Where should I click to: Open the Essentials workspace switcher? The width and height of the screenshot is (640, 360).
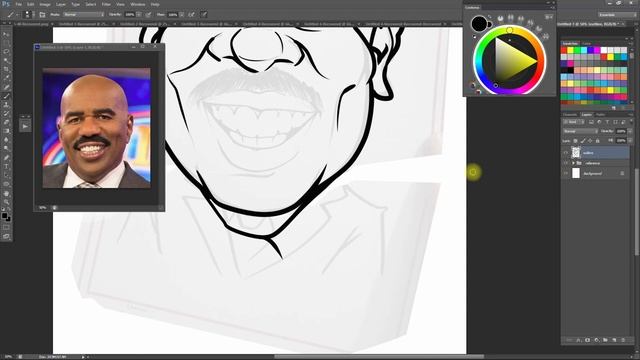click(x=616, y=15)
